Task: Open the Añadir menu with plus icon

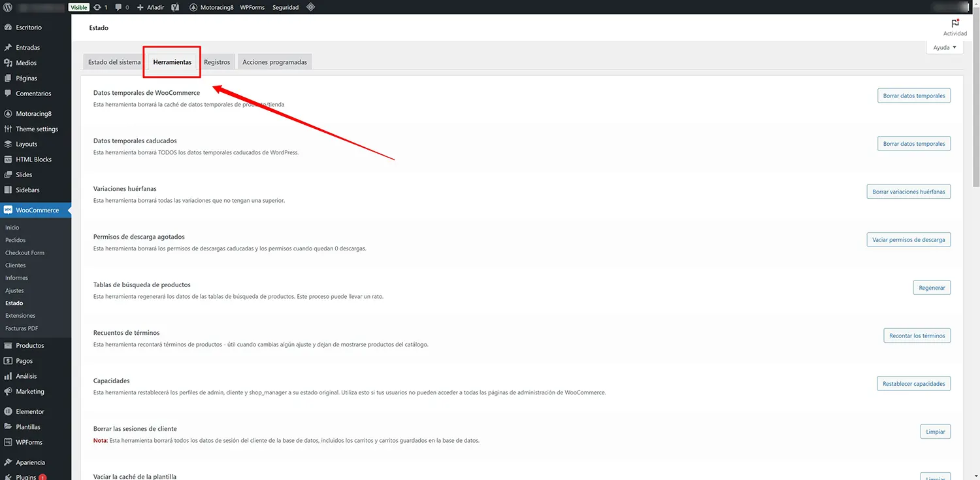Action: 149,7
